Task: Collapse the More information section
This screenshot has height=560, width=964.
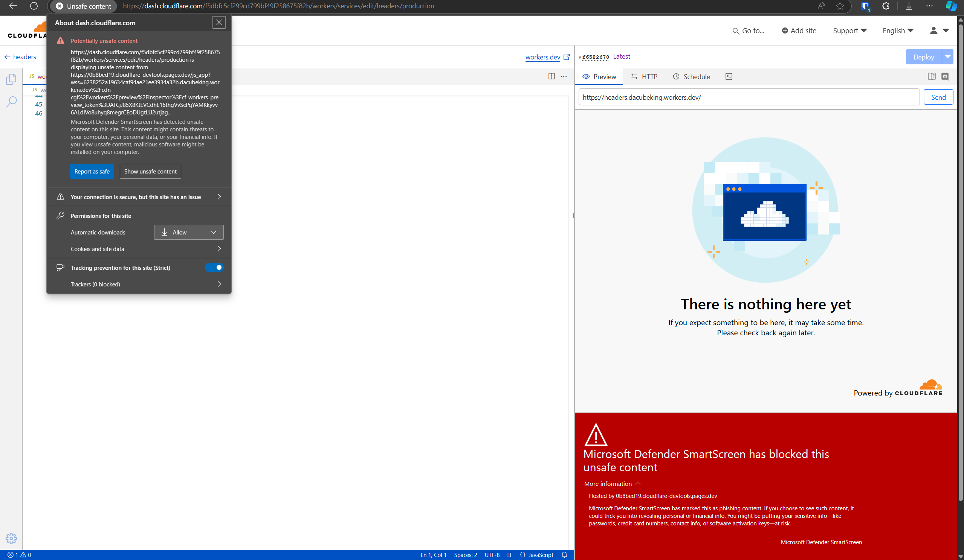Action: point(612,484)
